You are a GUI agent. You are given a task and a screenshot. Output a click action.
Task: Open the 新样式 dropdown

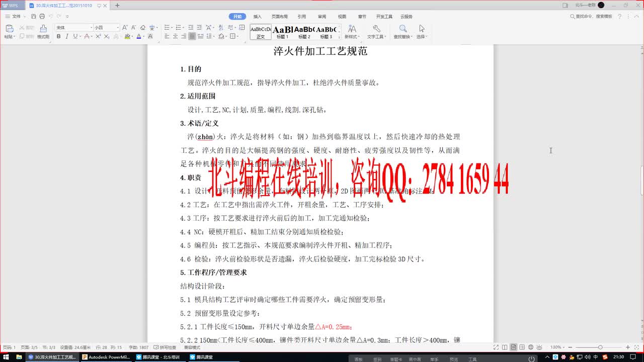click(x=352, y=37)
